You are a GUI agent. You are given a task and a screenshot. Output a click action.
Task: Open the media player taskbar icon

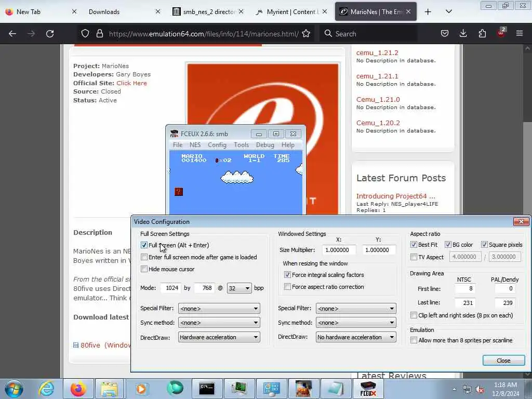click(141, 389)
